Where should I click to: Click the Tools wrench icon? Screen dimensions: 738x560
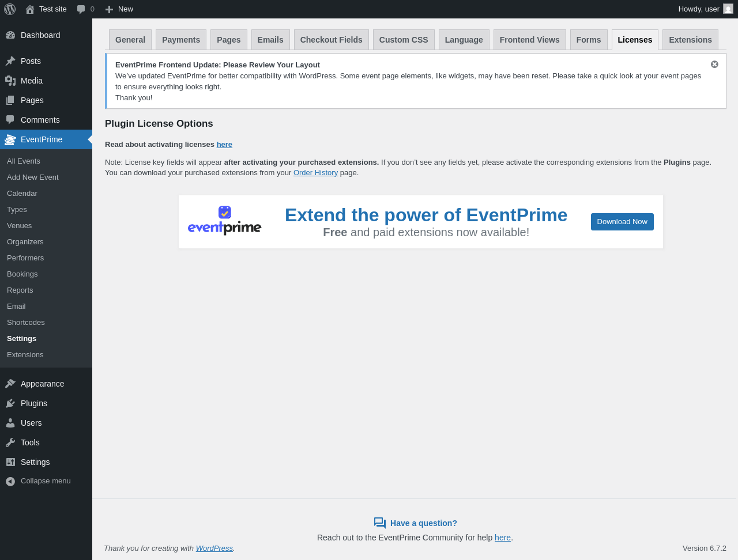click(x=10, y=442)
